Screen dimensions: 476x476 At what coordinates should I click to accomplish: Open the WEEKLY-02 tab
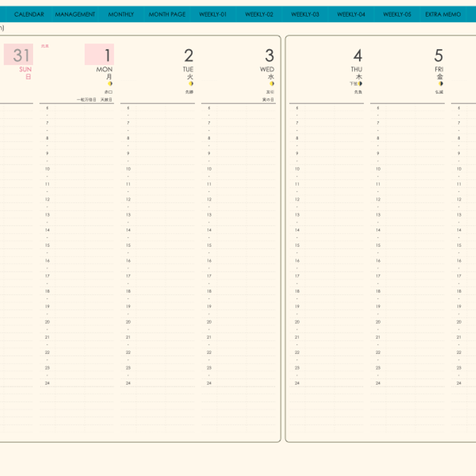pyautogui.click(x=259, y=14)
